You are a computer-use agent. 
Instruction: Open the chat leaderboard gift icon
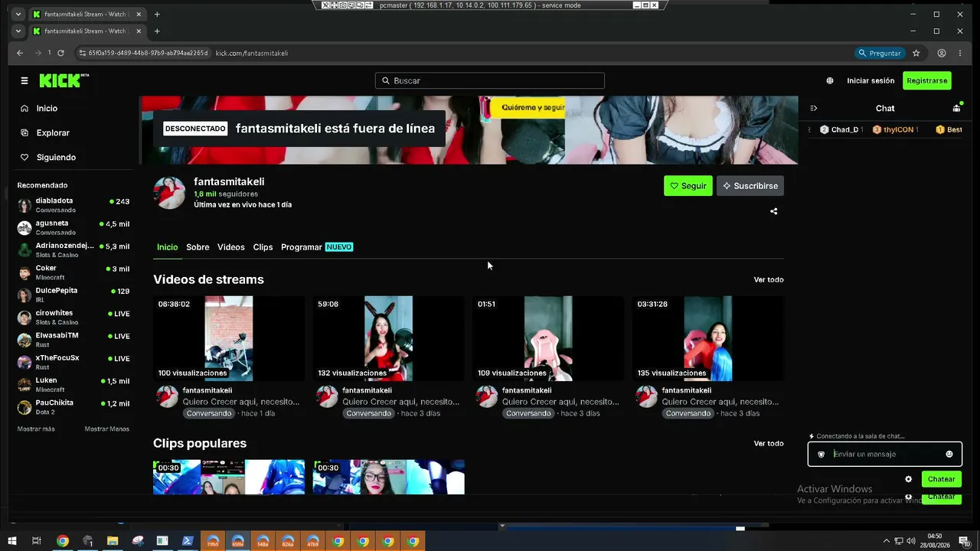click(956, 109)
